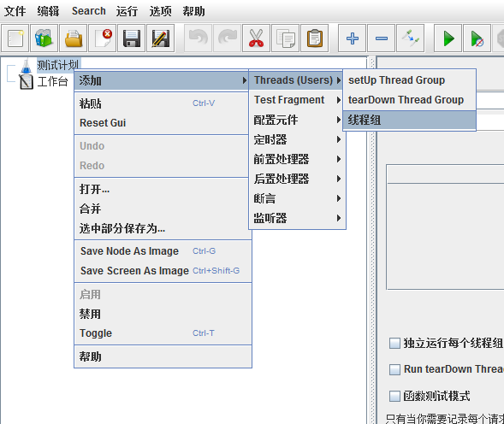Click the Collapse all minus icon
504x424 pixels.
tap(382, 38)
